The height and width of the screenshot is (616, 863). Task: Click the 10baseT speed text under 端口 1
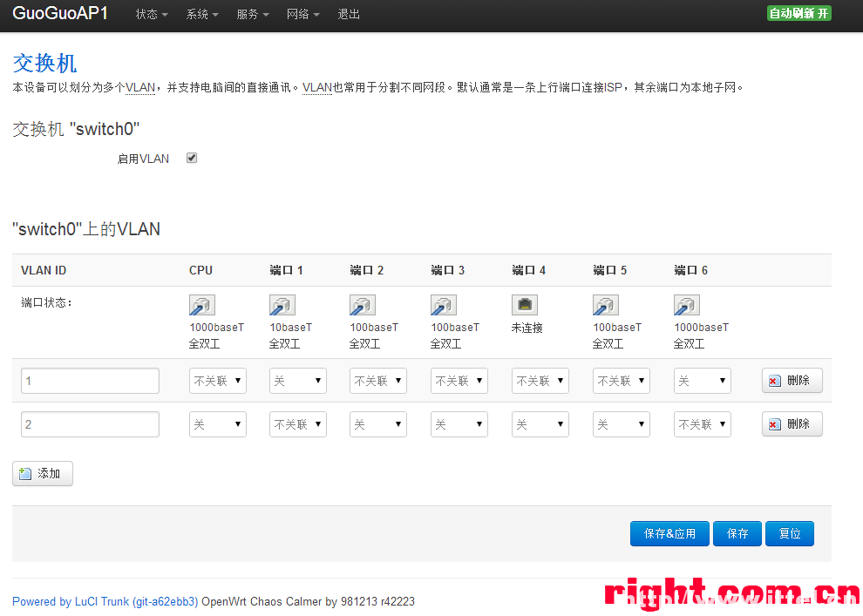pos(290,328)
